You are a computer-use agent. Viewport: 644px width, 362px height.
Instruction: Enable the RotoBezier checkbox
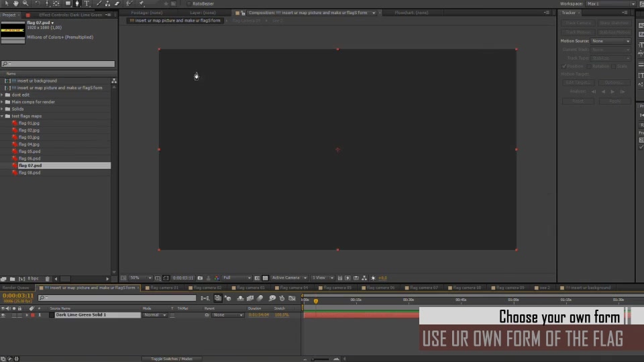click(189, 4)
